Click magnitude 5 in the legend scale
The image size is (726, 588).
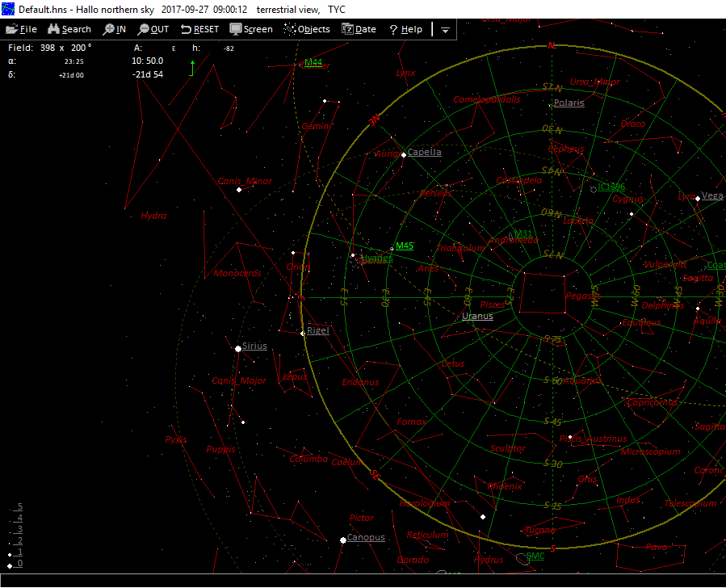click(x=20, y=506)
